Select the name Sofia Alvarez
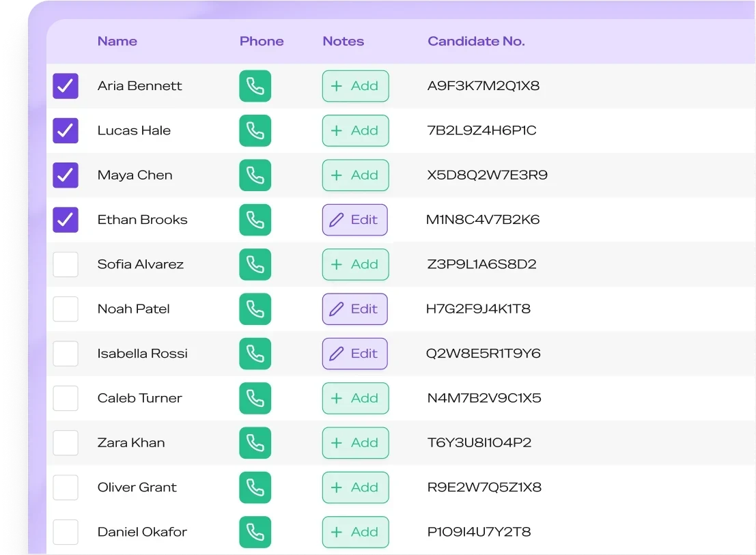The image size is (756, 555). tap(140, 264)
